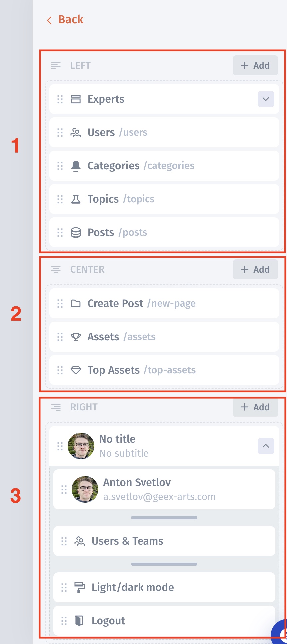Add a new item to LEFT section
This screenshot has width=287, height=644.
tap(255, 65)
